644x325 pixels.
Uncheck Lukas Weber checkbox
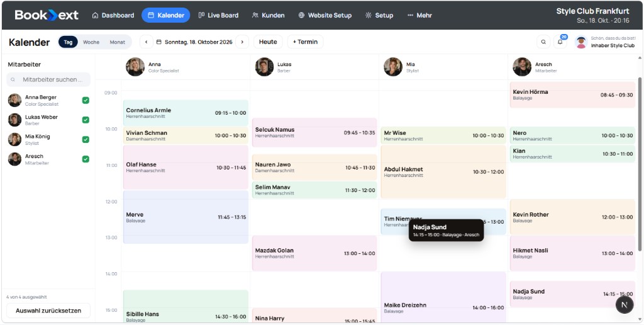[86, 120]
